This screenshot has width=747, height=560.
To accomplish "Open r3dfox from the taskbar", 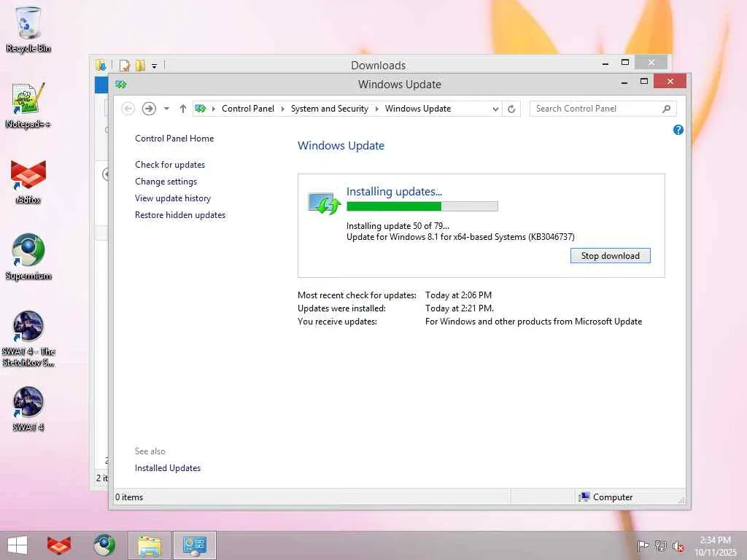I will (58, 545).
